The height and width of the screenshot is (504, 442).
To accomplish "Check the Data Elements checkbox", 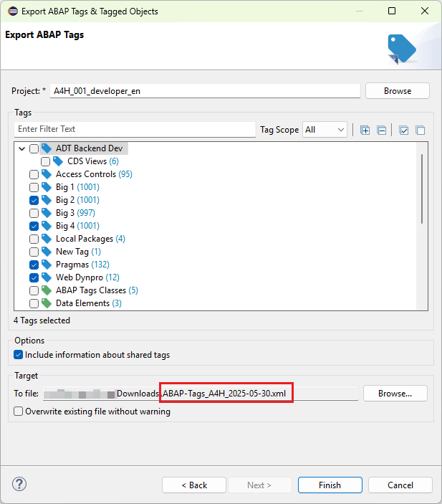I will pyautogui.click(x=34, y=303).
